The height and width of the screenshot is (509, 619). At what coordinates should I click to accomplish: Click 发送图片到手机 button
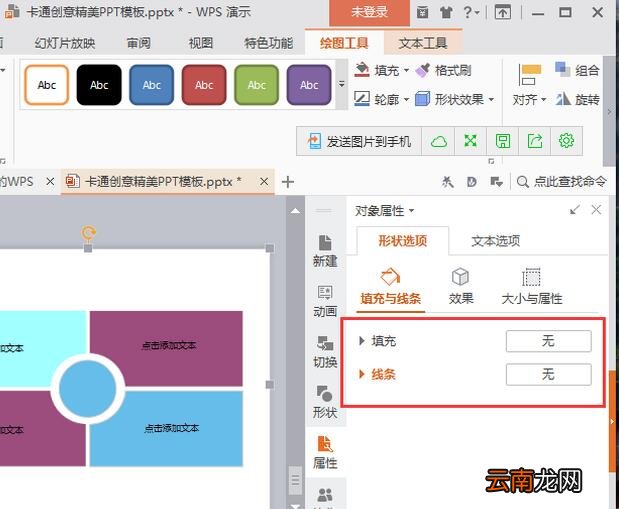[x=359, y=141]
